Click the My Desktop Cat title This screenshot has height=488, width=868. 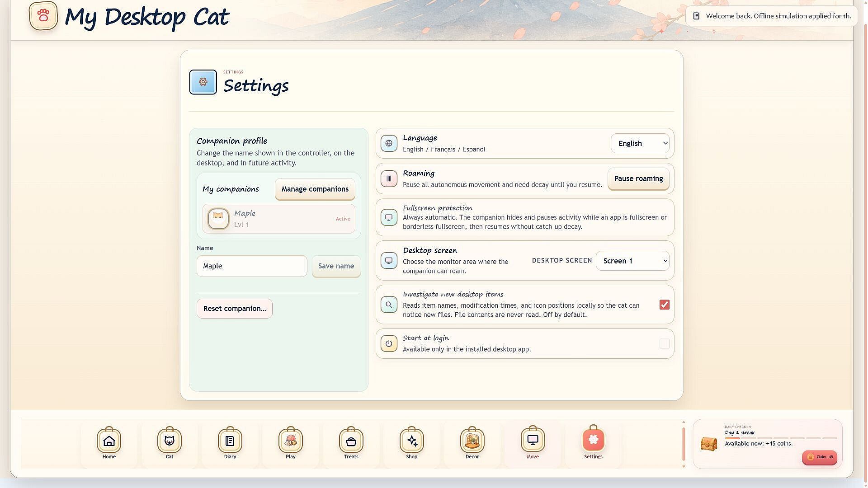[x=147, y=17]
